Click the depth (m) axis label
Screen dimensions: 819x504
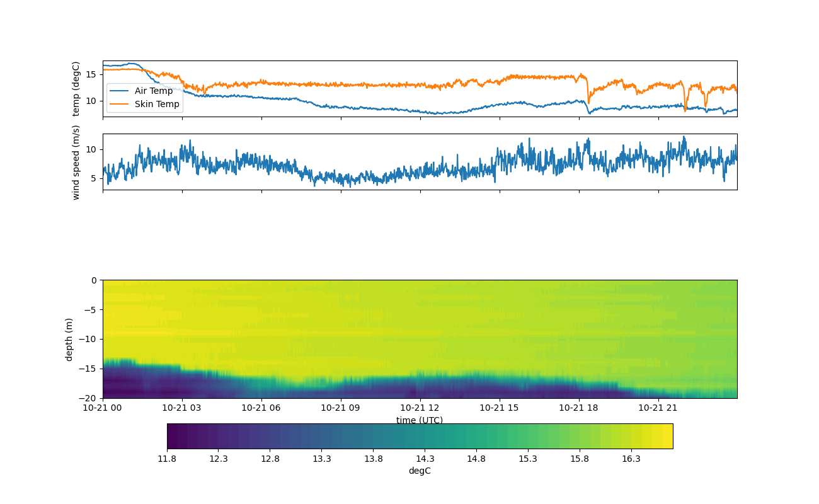click(x=69, y=339)
